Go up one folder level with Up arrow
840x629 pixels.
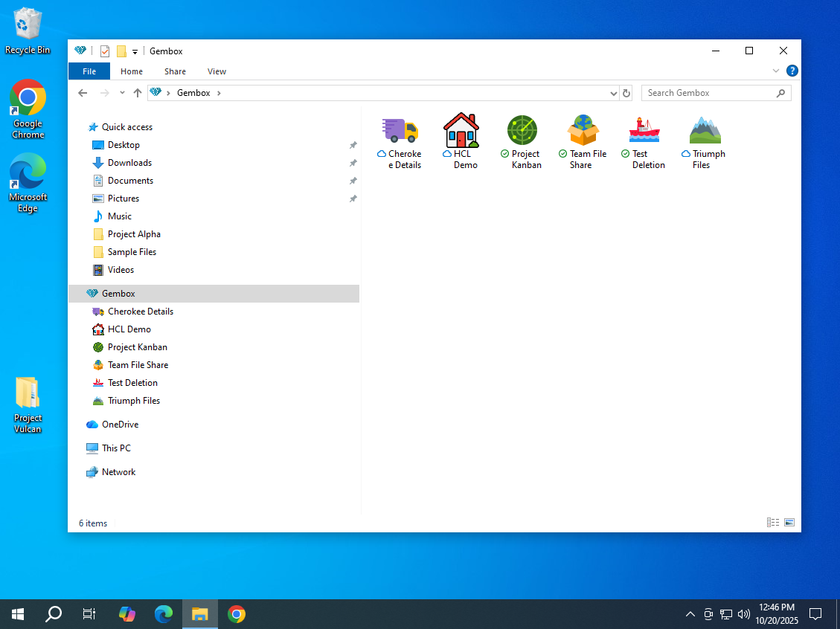click(138, 93)
